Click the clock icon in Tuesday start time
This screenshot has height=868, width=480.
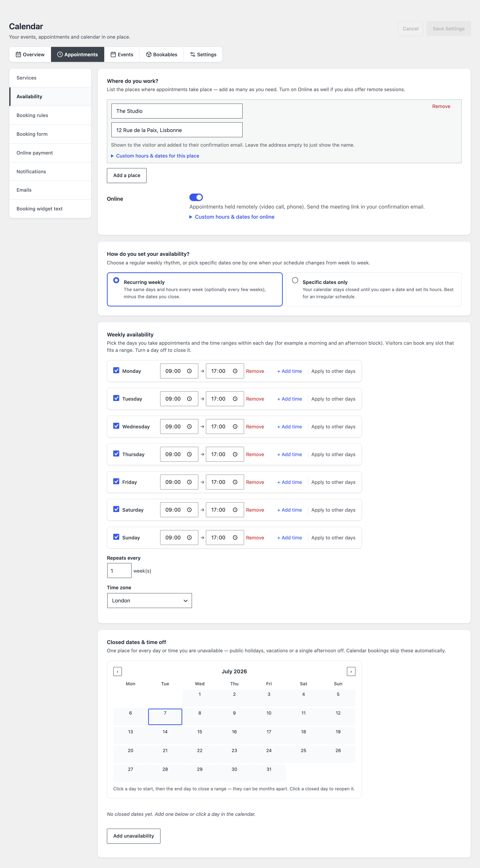coord(189,399)
